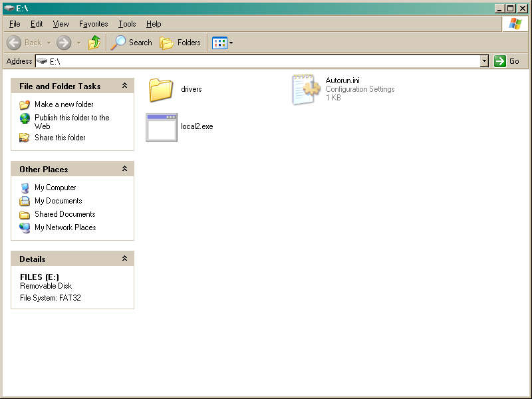Click the My Documents icon

tap(25, 201)
